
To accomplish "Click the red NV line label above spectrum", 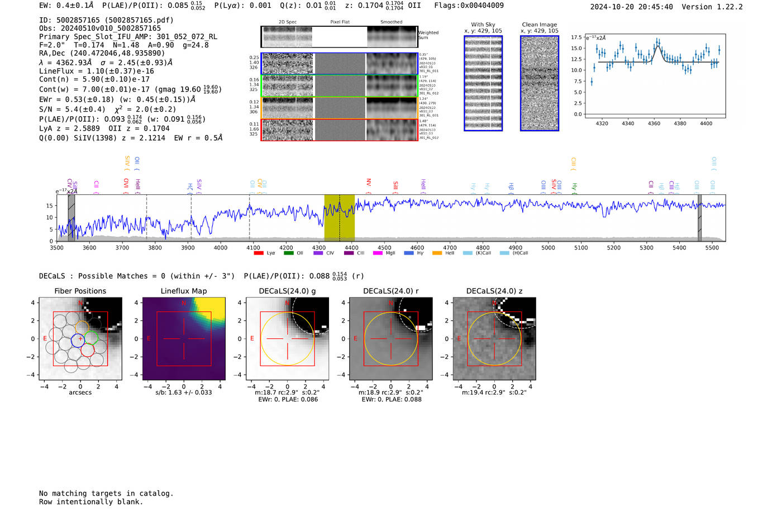I will [369, 183].
